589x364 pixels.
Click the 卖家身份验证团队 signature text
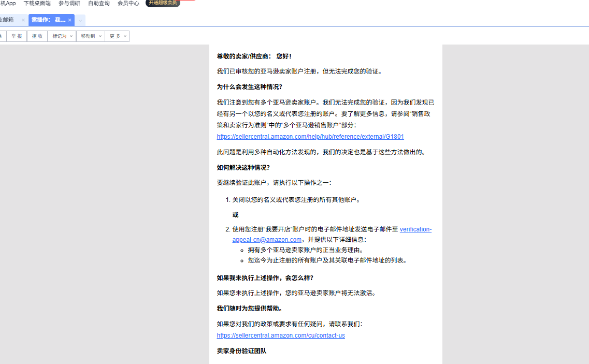point(241,351)
